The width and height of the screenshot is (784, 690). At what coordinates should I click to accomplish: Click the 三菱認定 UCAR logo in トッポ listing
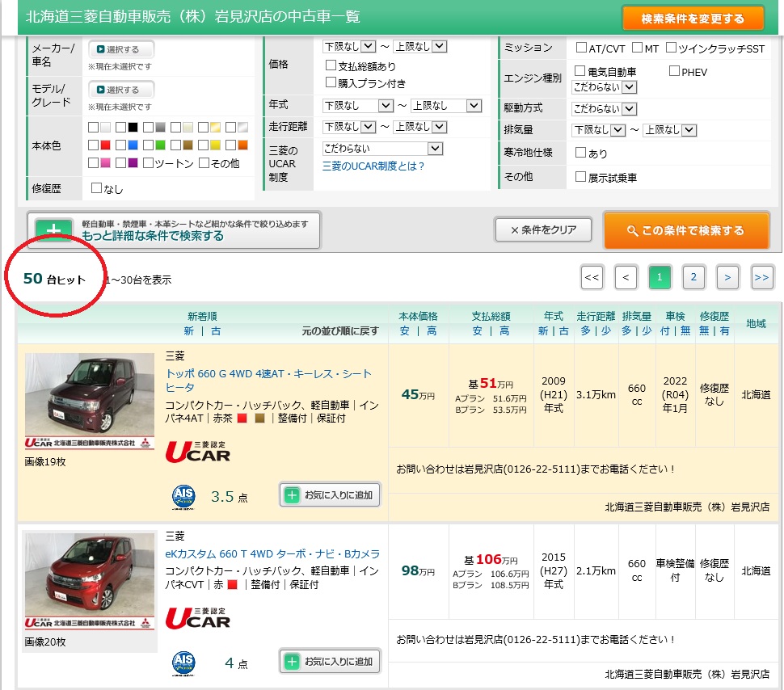click(x=198, y=452)
